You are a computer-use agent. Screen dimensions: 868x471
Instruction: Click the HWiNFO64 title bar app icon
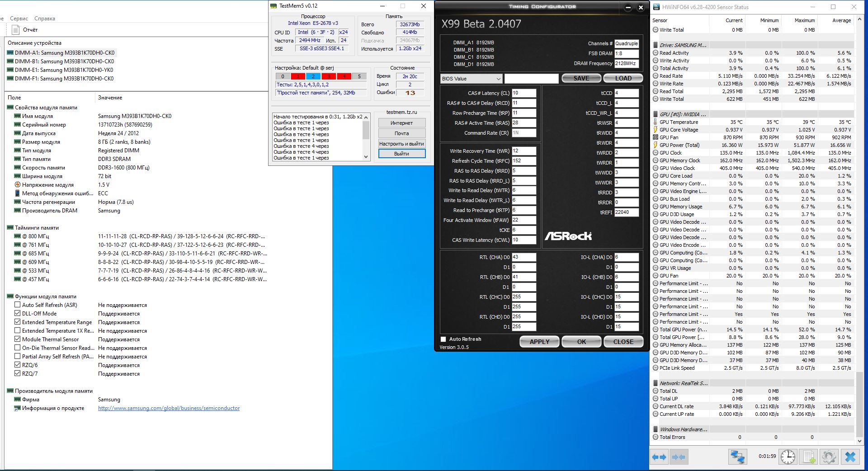656,7
